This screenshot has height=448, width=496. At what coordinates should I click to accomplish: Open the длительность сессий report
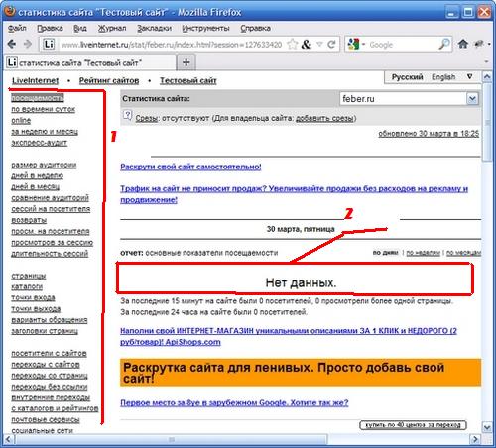[x=50, y=254]
